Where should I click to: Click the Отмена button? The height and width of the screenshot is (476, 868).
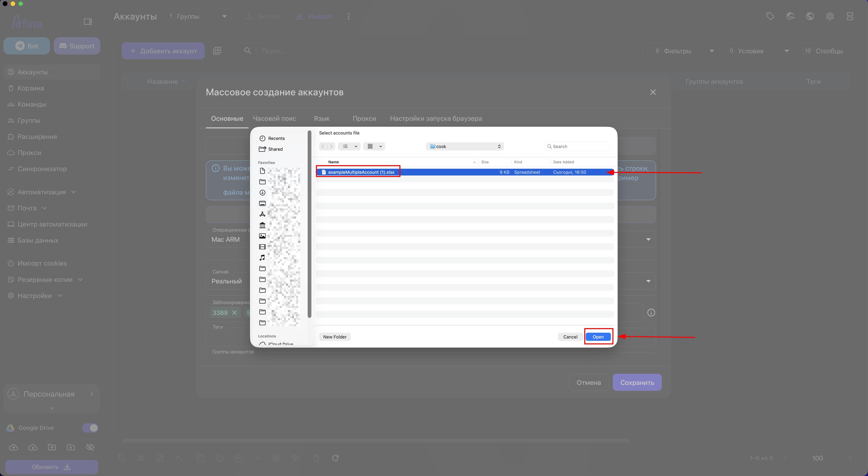[588, 383]
